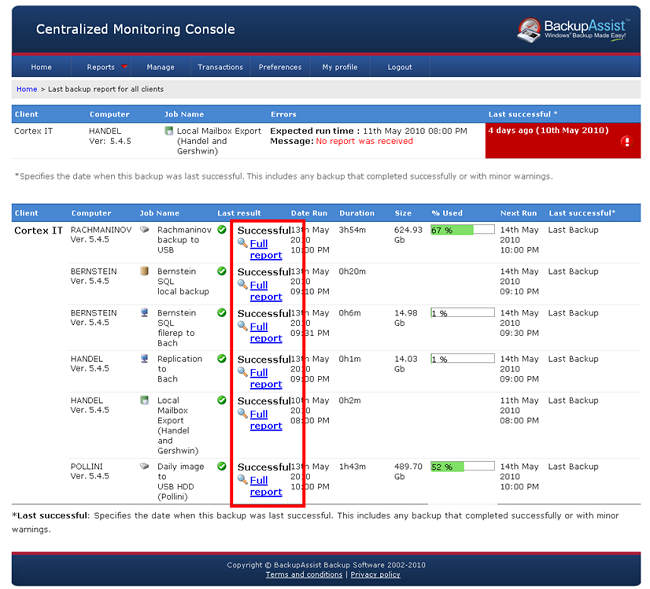Open the Manage menu item
The height and width of the screenshot is (589, 650).
[160, 67]
